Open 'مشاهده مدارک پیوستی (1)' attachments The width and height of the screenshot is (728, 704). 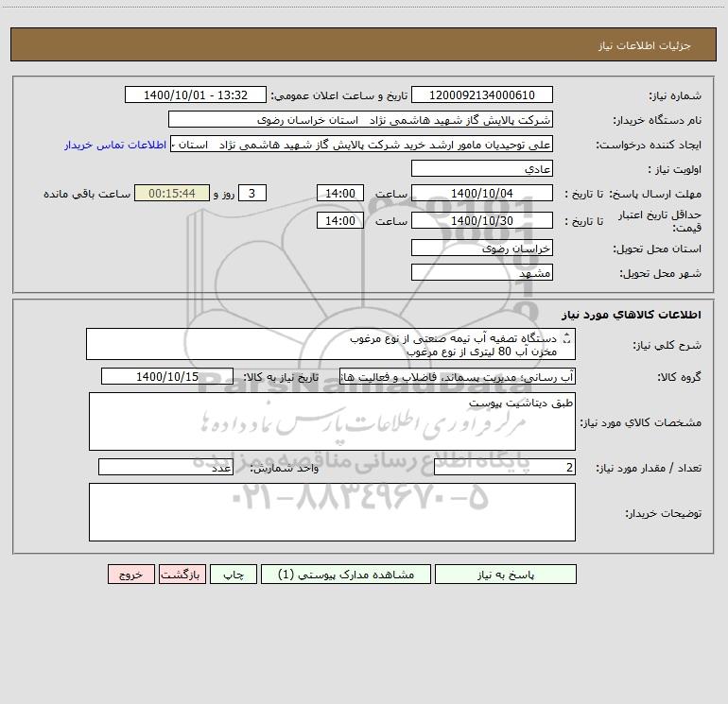click(346, 574)
